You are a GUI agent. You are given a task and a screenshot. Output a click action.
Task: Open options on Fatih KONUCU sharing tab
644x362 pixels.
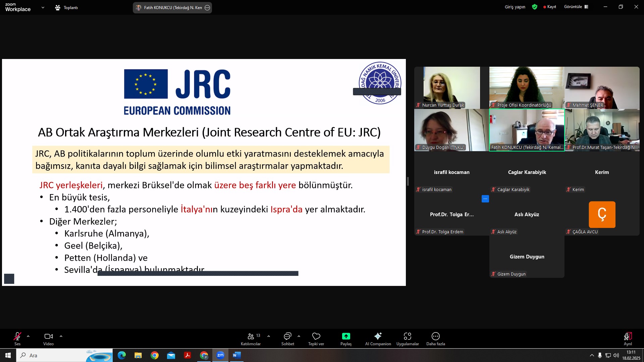point(207,8)
